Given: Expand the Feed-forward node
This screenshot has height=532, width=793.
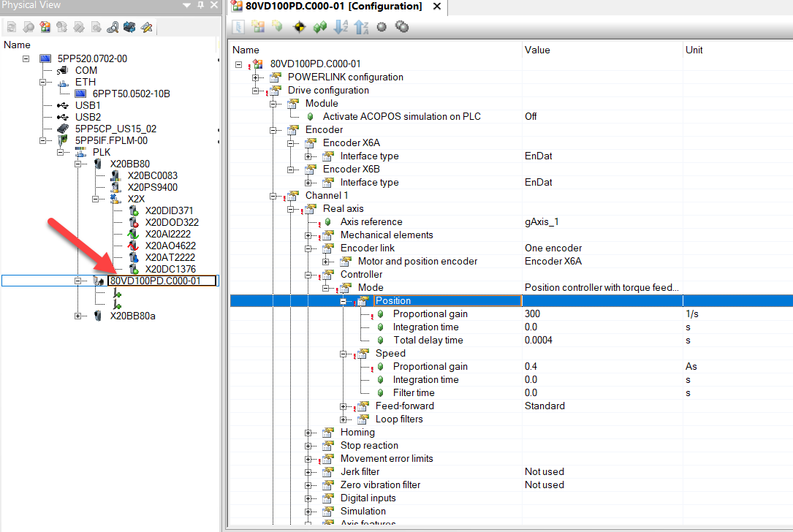Looking at the screenshot, I should [x=344, y=406].
